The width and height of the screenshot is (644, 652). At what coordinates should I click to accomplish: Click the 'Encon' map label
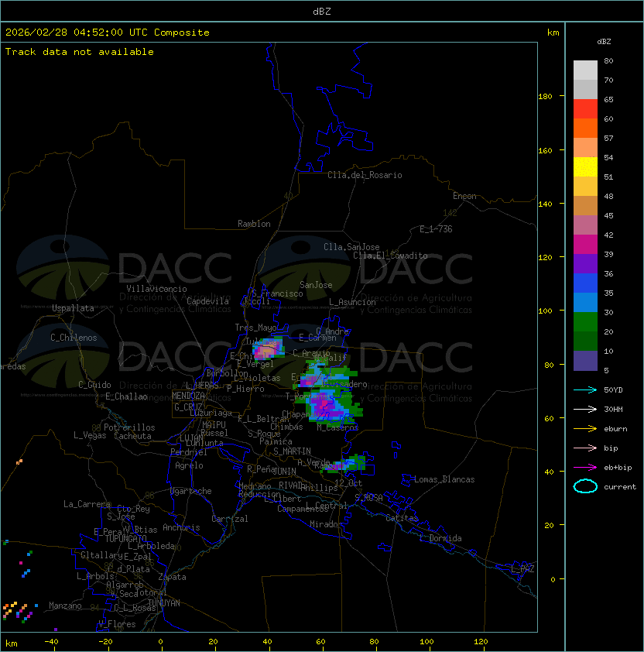point(464,196)
